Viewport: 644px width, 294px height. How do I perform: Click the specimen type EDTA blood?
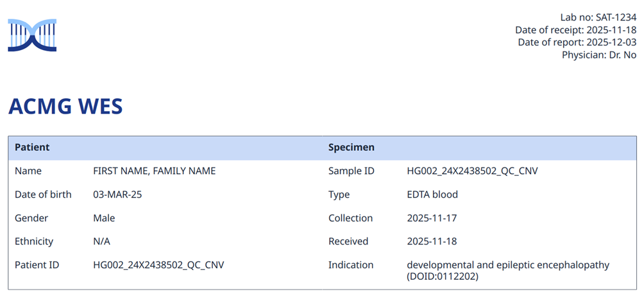tap(432, 195)
